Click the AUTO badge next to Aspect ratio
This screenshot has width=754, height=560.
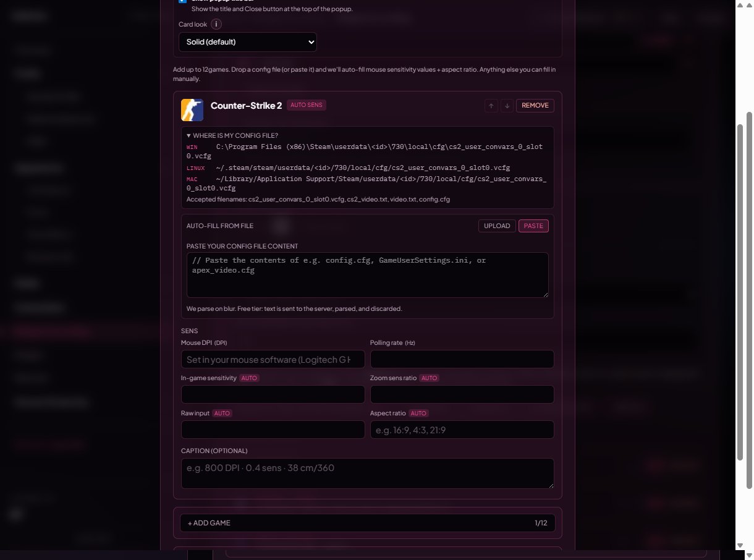(418, 413)
